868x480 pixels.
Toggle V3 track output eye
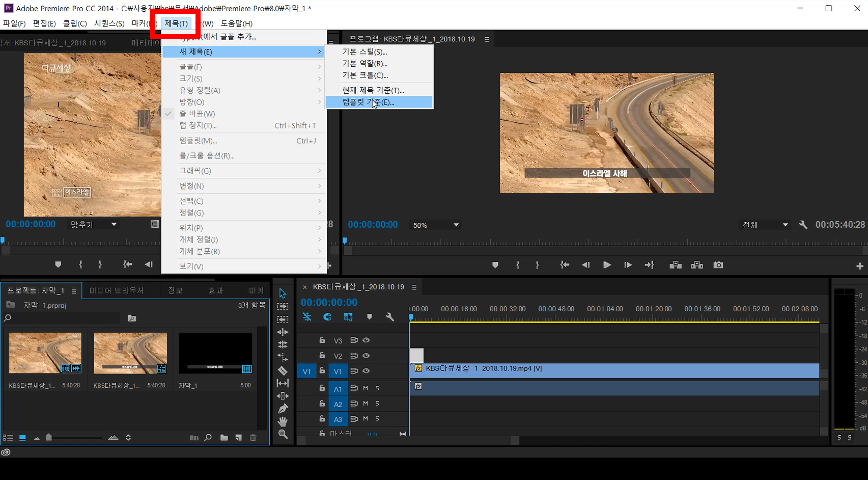(366, 340)
